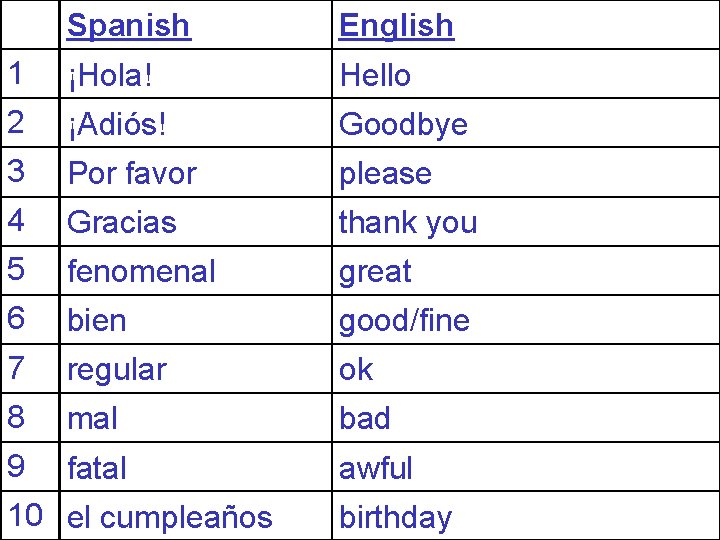
Task: Click the ¡Adiós! cell
Action: pos(116,124)
